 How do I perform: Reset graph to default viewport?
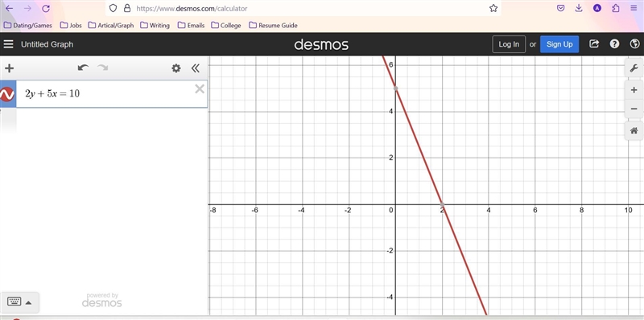(634, 131)
